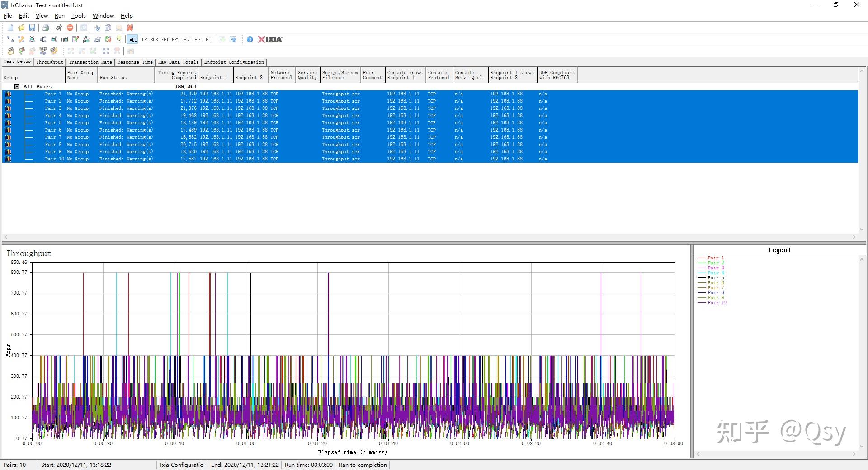This screenshot has width=868, height=470.
Task: Open the Run menu
Action: (x=59, y=16)
